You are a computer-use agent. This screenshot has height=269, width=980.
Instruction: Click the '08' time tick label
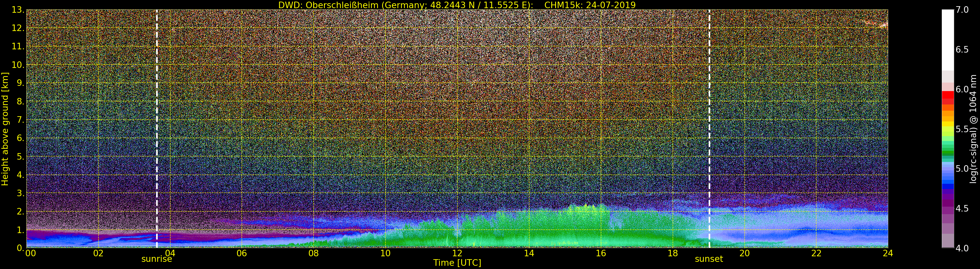313,253
